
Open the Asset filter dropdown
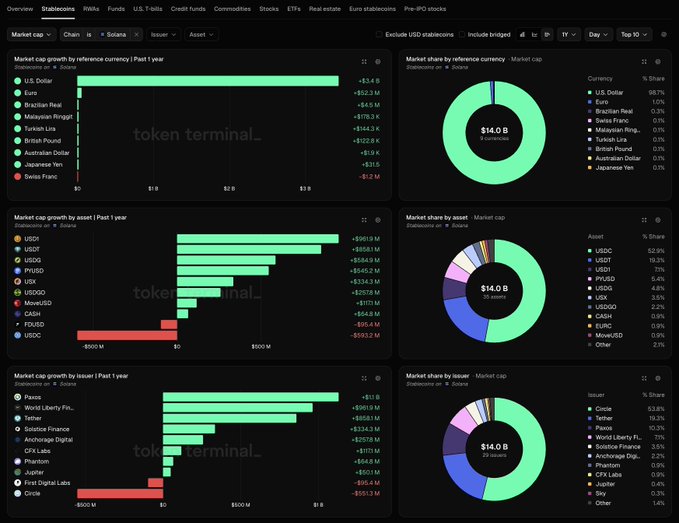pos(201,35)
